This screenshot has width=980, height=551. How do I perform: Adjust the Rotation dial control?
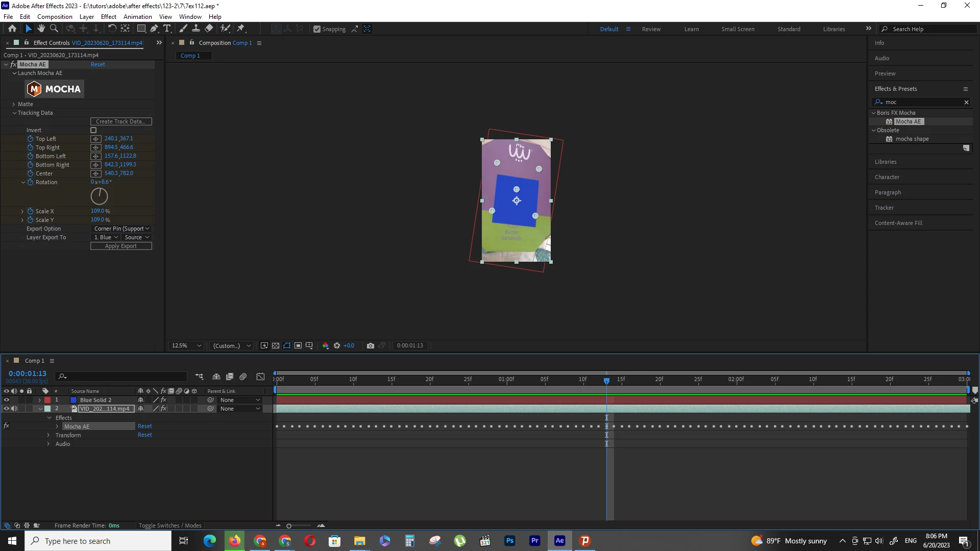tap(99, 196)
